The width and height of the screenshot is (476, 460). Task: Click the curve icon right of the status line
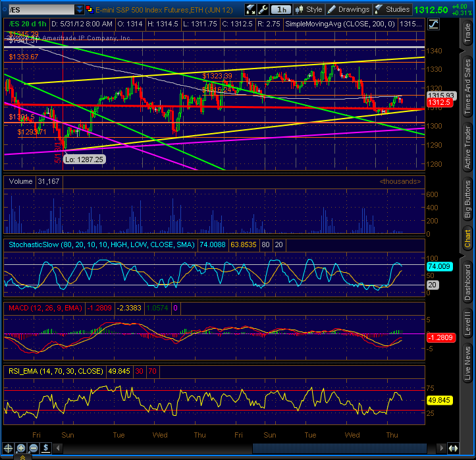click(433, 24)
